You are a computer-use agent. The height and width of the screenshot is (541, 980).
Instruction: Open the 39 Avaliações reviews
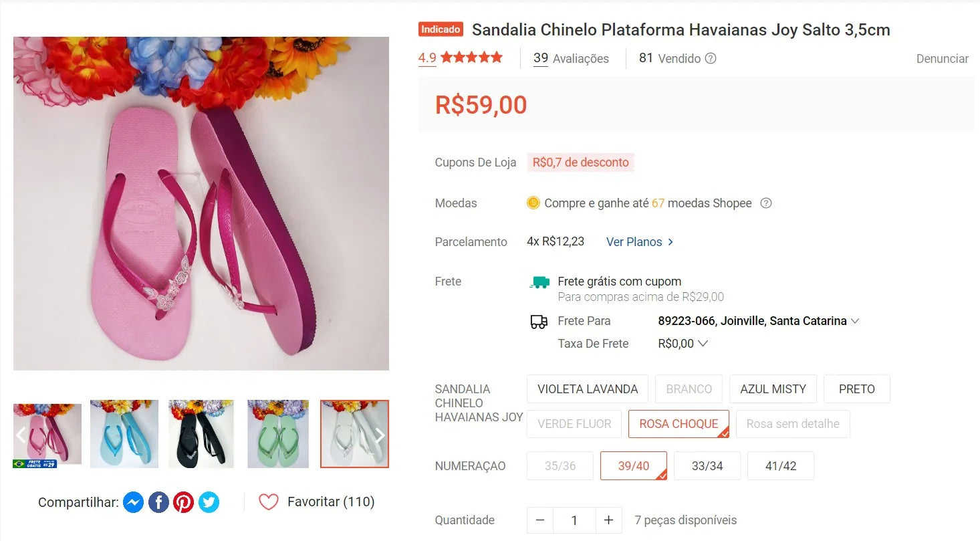pos(571,59)
